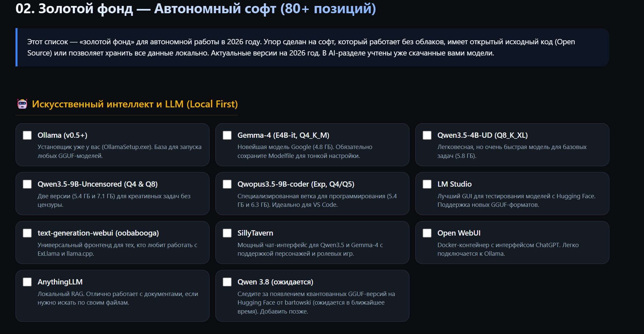Check off the LM Studio item
The image size is (644, 334).
click(427, 184)
